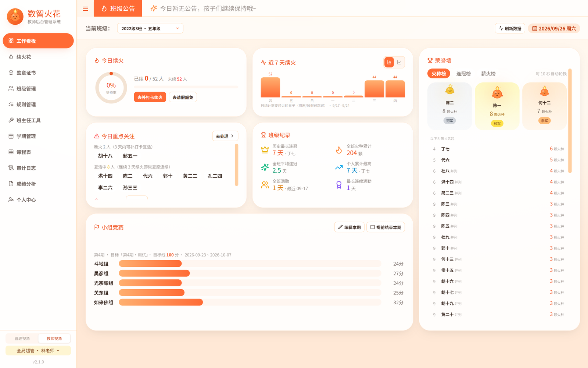Click the 如来佛组 progress bar
This screenshot has width=588, height=368.
pos(250,302)
